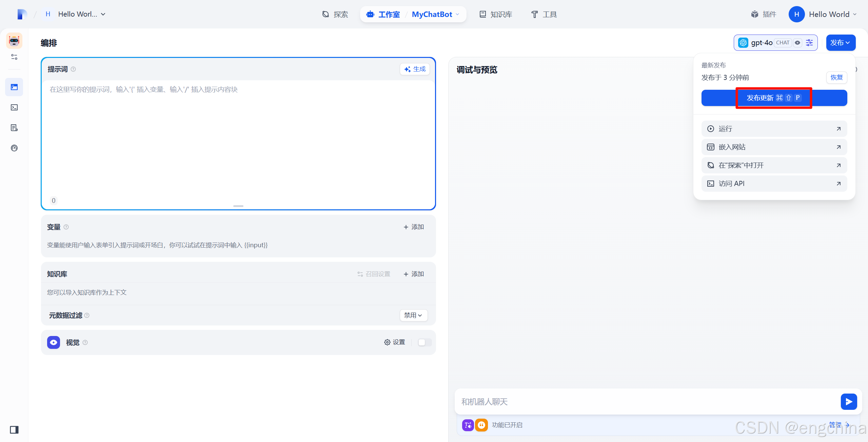Open the monitoring gauge sidebar icon
The height and width of the screenshot is (442, 868).
click(14, 148)
